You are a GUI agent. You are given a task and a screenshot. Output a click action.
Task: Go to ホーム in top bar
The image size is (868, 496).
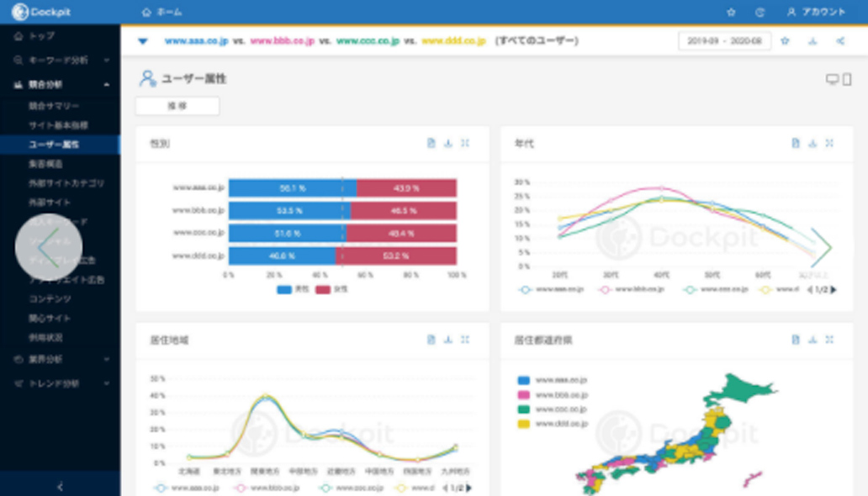161,12
